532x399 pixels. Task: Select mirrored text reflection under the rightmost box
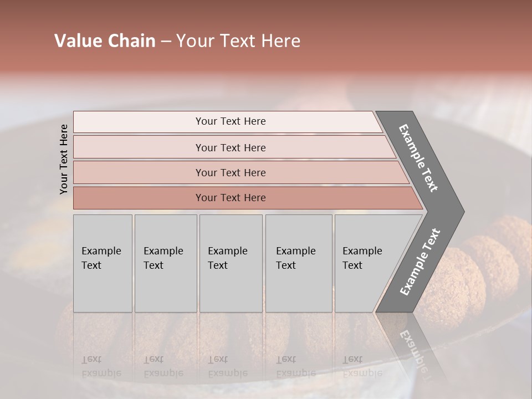pos(361,366)
